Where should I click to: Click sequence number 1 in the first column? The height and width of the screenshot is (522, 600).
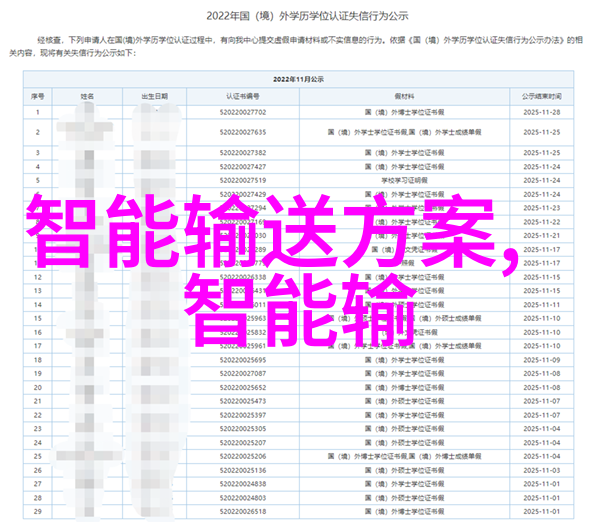point(38,112)
